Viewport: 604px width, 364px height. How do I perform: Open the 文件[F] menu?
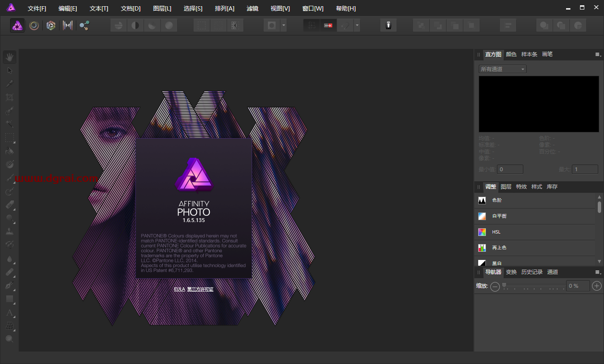tap(37, 9)
